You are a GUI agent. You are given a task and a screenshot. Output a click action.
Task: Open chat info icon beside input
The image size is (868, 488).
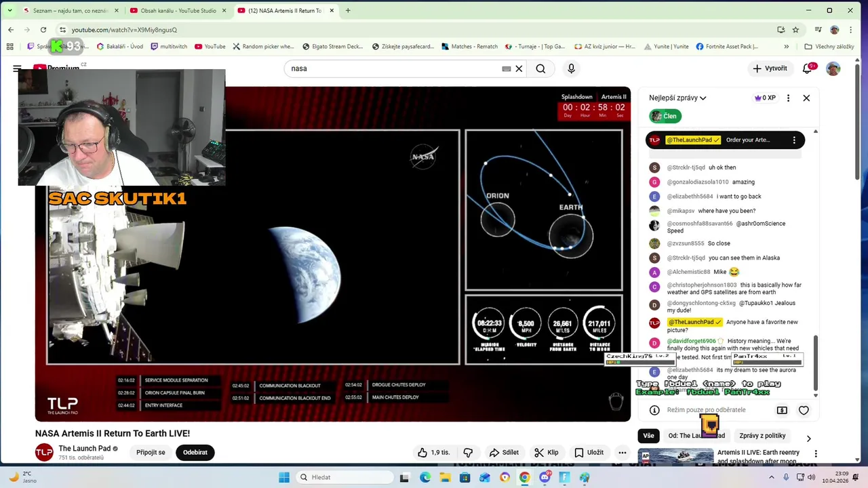[x=654, y=410]
